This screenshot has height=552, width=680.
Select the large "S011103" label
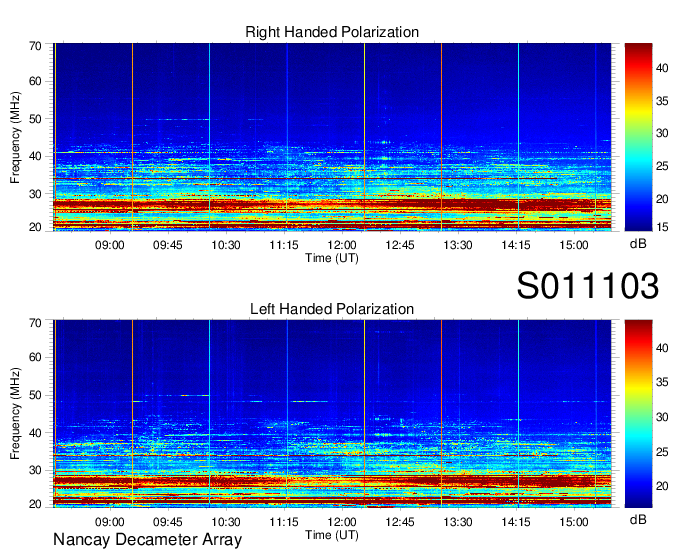[x=588, y=286]
